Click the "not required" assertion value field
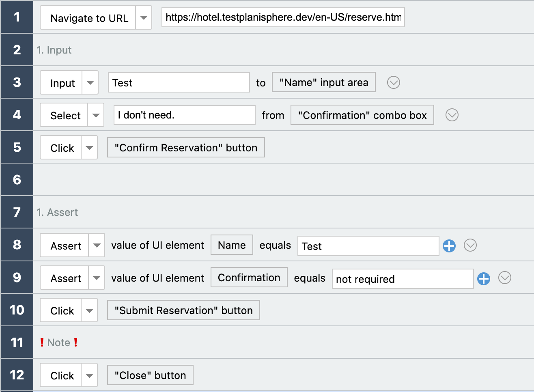The image size is (534, 392). (x=403, y=279)
